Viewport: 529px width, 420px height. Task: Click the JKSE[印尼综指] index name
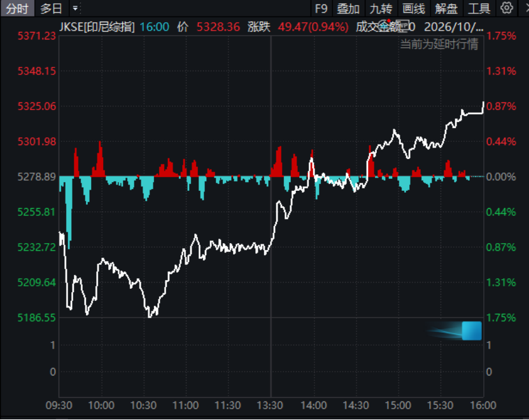tap(97, 27)
